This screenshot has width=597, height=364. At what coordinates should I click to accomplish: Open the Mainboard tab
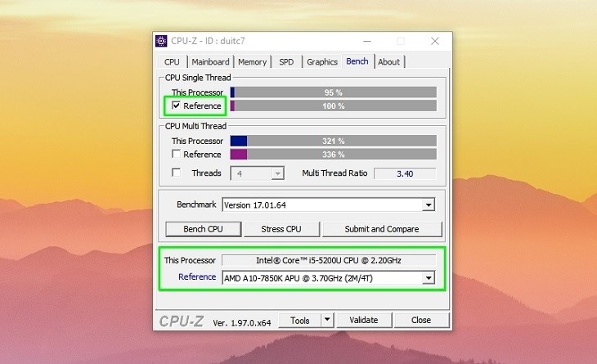[210, 62]
